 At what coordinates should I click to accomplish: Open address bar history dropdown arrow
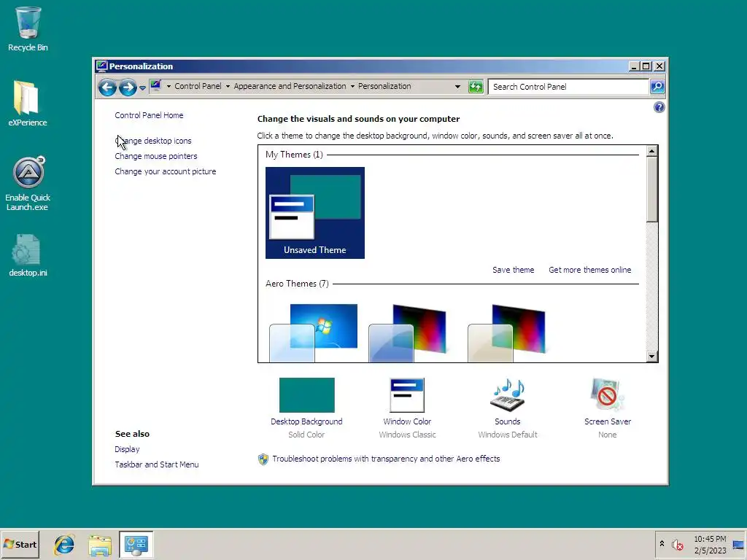457,87
